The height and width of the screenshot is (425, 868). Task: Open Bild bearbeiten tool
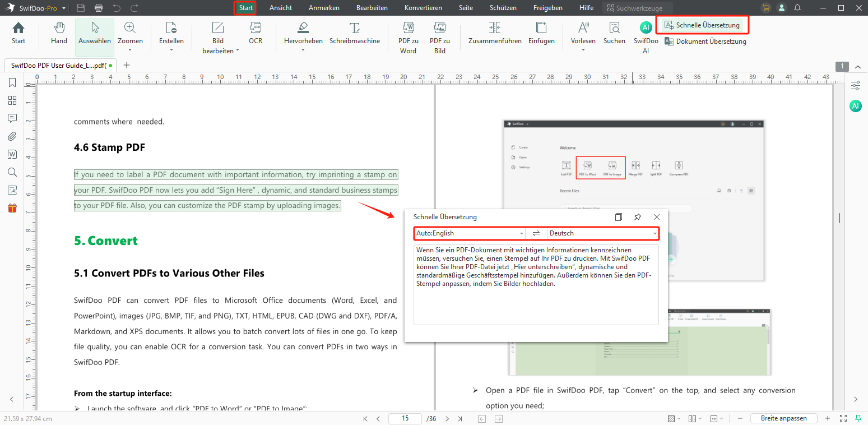pos(218,38)
